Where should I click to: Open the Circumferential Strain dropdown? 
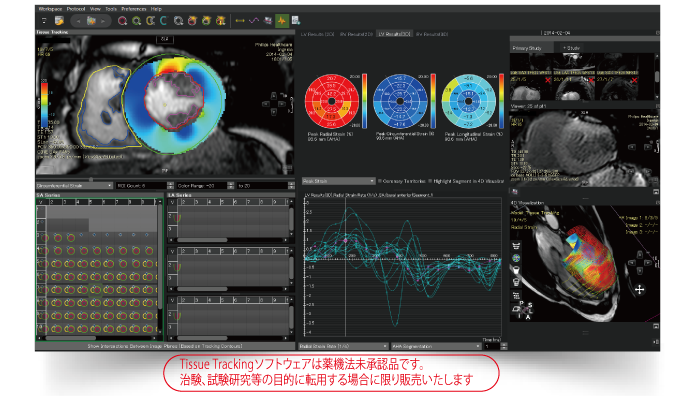[x=74, y=186]
